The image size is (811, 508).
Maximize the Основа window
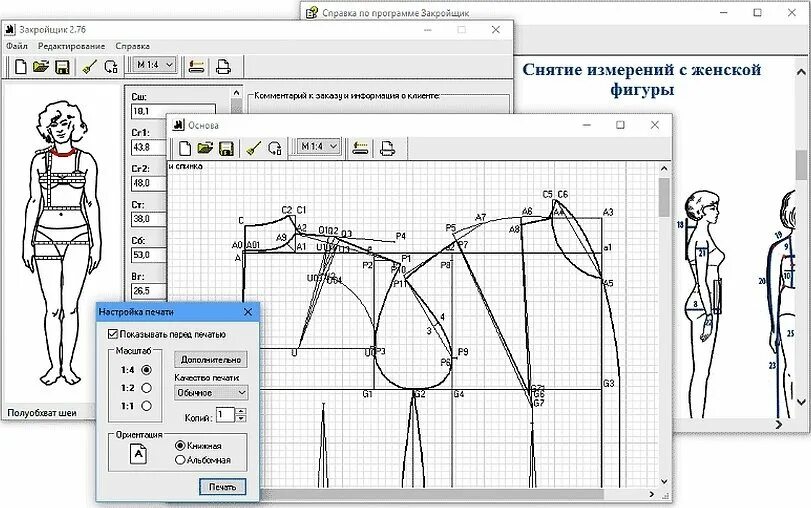(620, 125)
